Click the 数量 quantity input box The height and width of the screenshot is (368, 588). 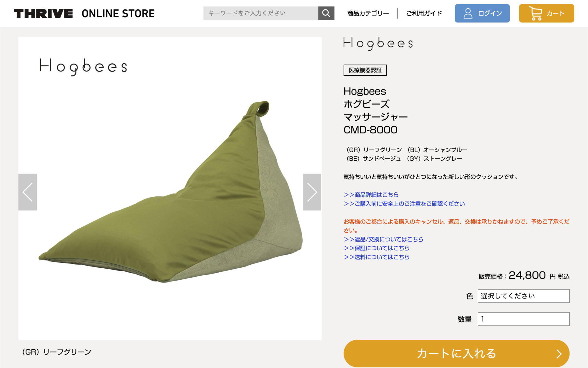pyautogui.click(x=523, y=319)
